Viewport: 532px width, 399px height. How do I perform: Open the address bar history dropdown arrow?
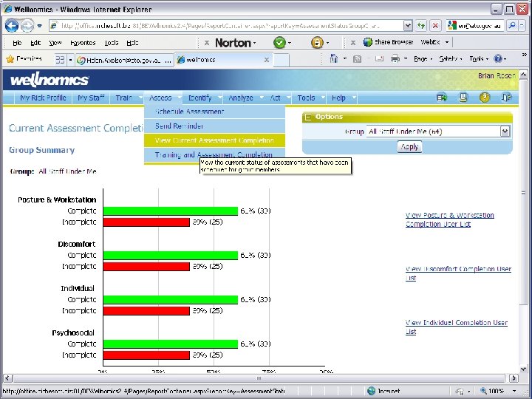(x=408, y=25)
